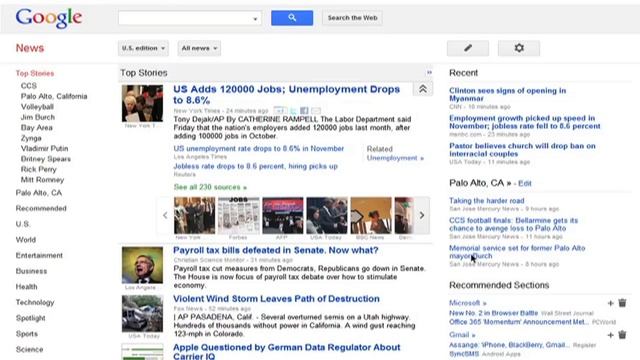
Task: Open Employment growth picked up speed article
Action: click(524, 122)
